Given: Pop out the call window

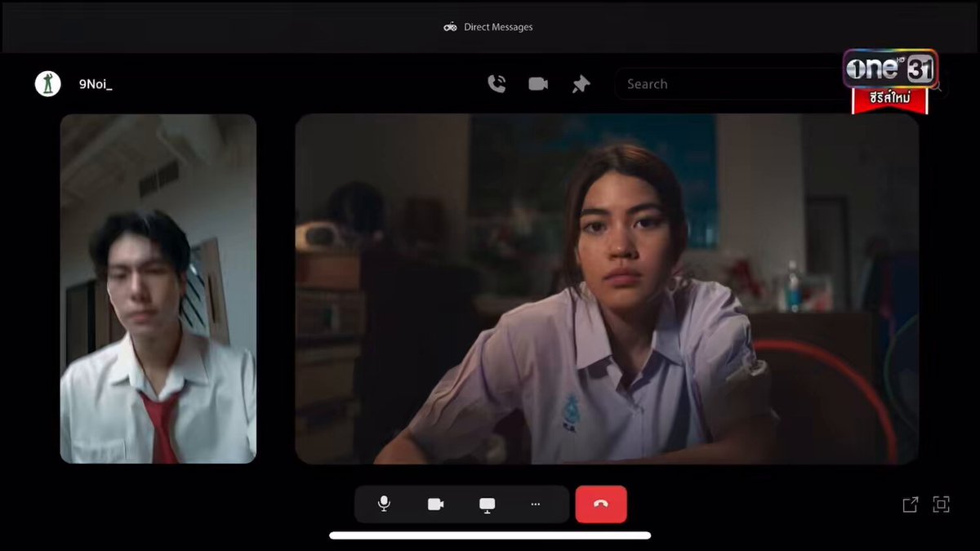Looking at the screenshot, I should [910, 504].
